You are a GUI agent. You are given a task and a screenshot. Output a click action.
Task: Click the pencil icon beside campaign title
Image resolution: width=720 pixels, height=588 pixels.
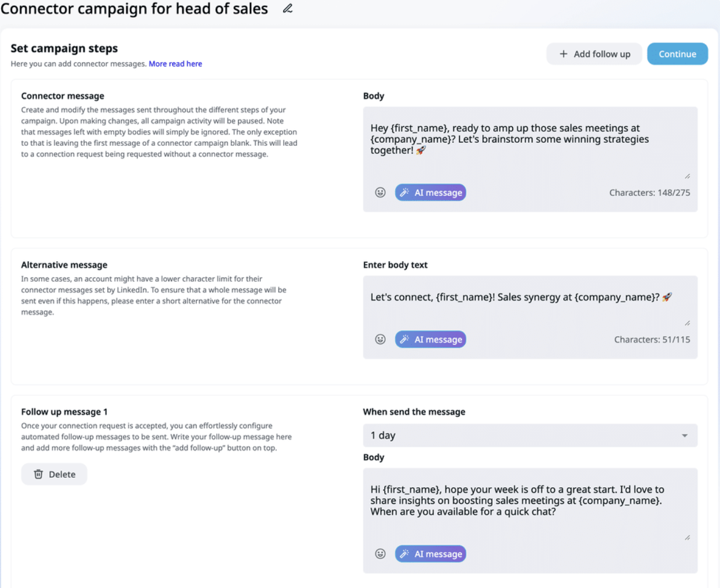[287, 9]
